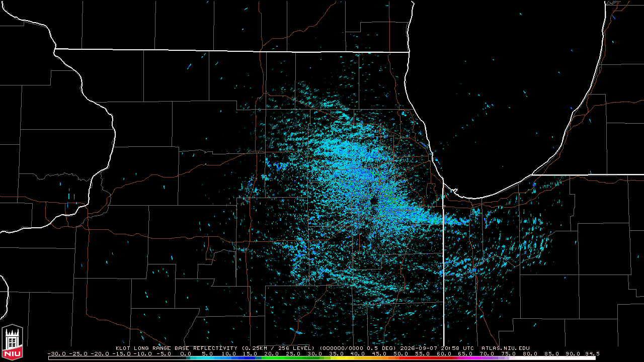
Task: Click the 94.5 scale maximum label
Action: [x=592, y=354]
